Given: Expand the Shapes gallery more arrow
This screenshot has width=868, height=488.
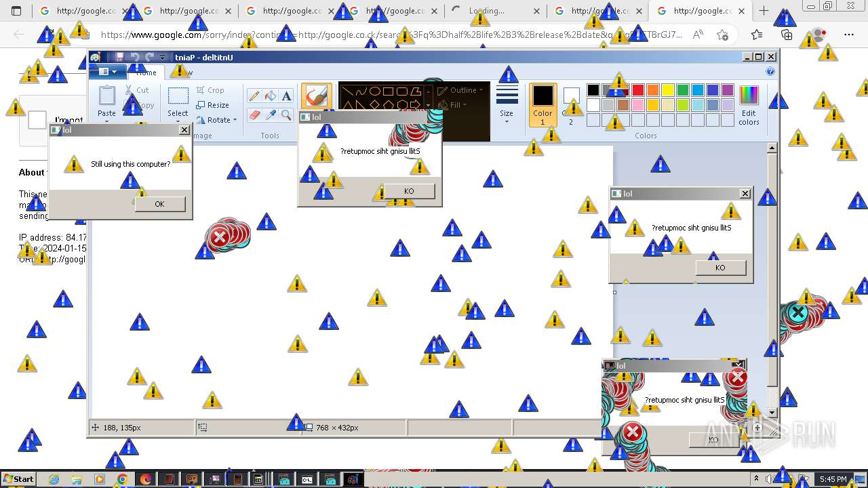Looking at the screenshot, I should point(429,106).
